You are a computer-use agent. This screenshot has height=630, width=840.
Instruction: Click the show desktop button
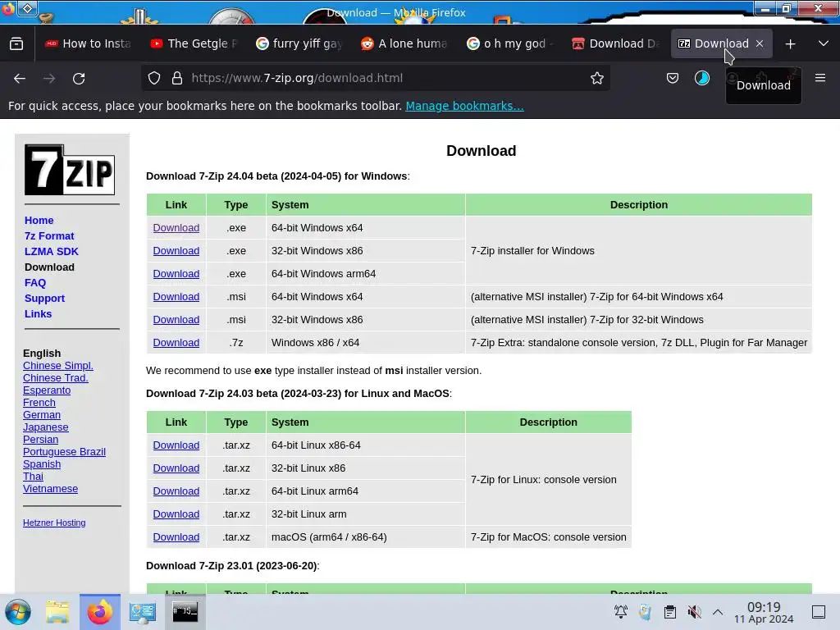[x=819, y=612]
